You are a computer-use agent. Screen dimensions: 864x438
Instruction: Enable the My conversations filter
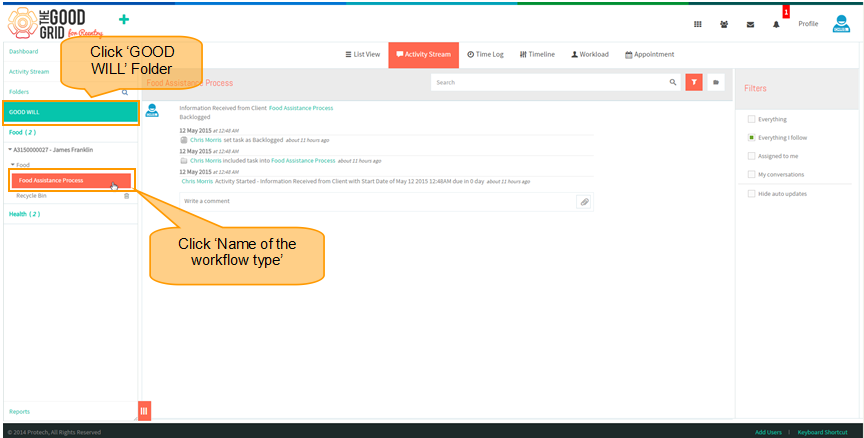(751, 175)
